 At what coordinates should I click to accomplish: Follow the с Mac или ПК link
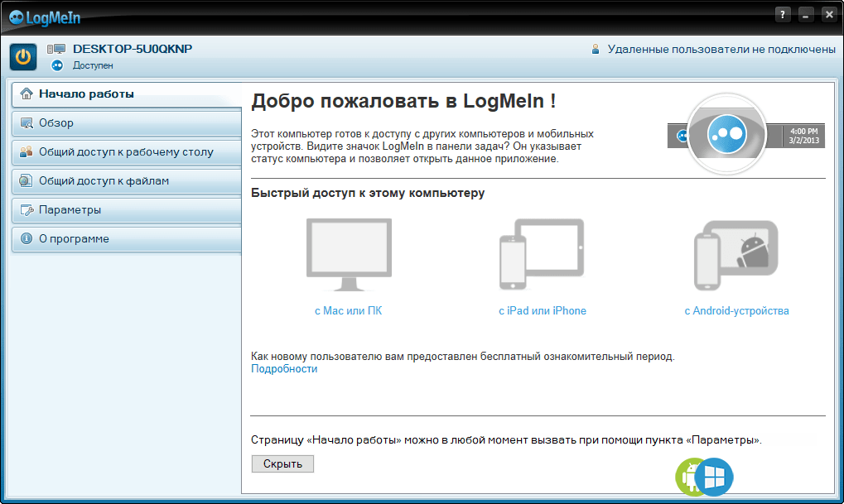coord(348,311)
